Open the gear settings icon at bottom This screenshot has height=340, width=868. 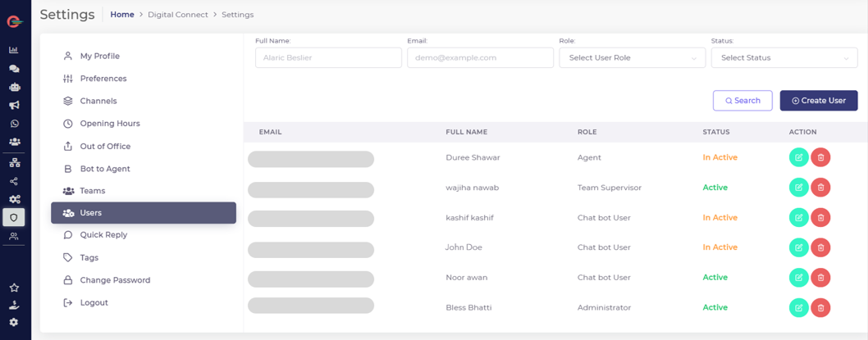coord(14,323)
